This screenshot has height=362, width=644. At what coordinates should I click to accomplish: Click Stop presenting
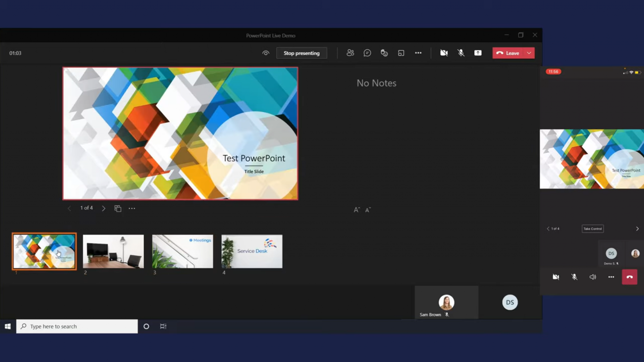click(301, 53)
